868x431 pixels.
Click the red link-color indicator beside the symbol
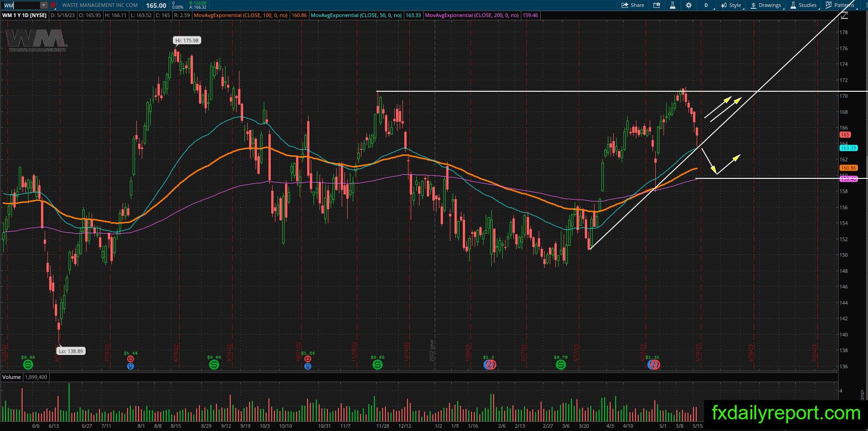(53, 5)
